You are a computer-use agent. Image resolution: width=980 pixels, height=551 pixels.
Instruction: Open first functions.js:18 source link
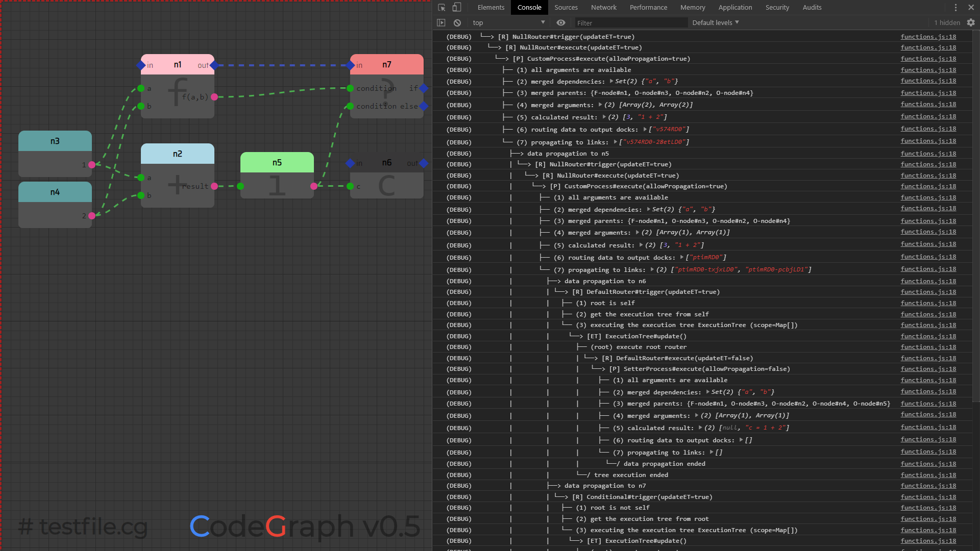928,37
